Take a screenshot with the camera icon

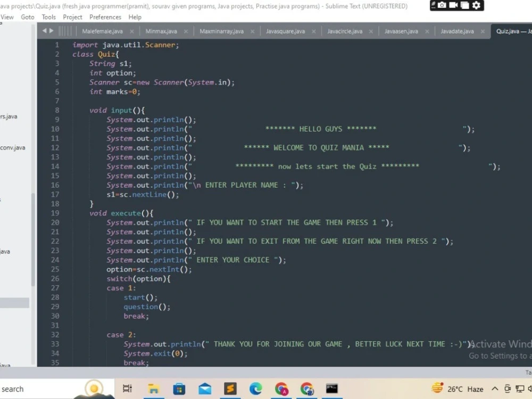(x=442, y=5)
